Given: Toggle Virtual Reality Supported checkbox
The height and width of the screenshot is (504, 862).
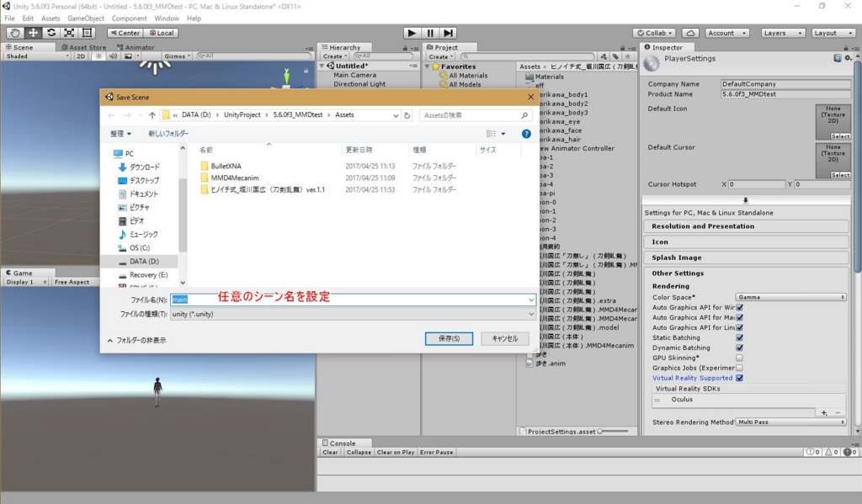Looking at the screenshot, I should tap(739, 378).
